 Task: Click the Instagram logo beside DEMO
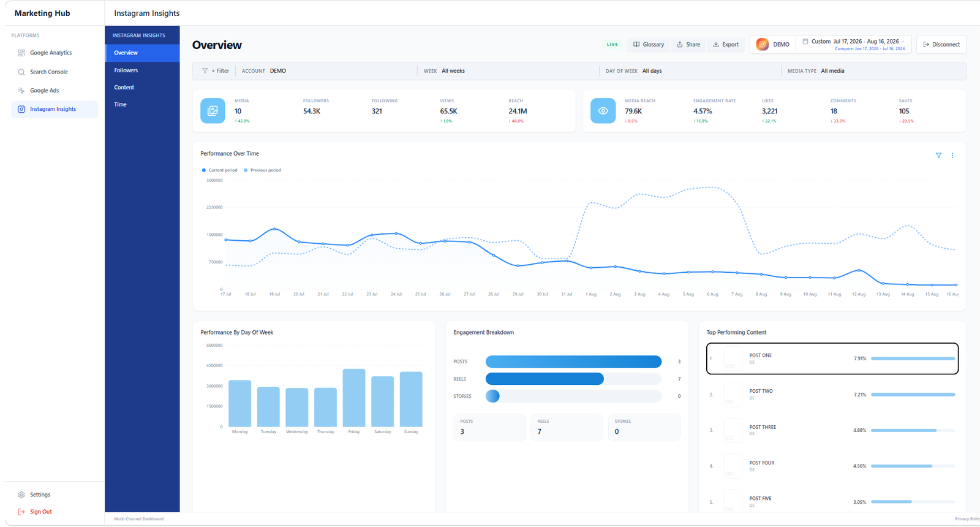coord(763,44)
